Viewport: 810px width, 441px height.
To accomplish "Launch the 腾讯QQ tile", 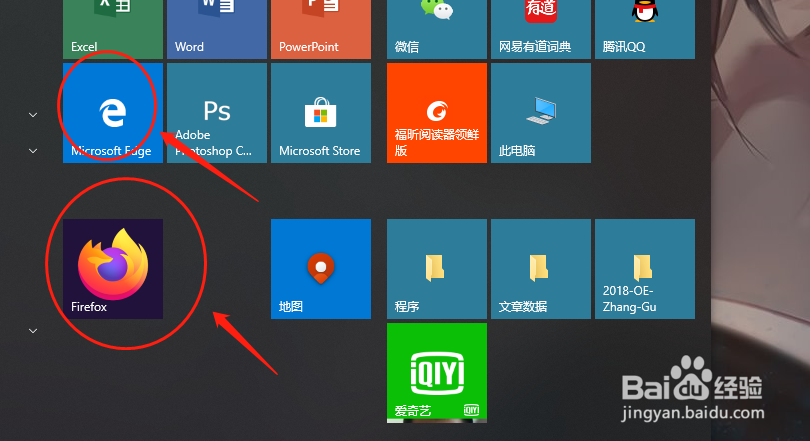I will click(645, 29).
